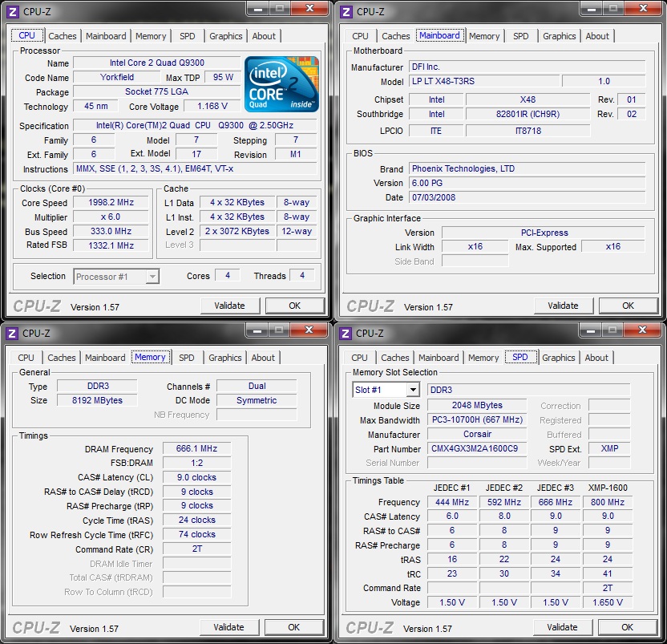The width and height of the screenshot is (667, 644).
Task: Click the max bandwidth 'PC3-10700H (667 MHz)'
Action: (x=477, y=419)
